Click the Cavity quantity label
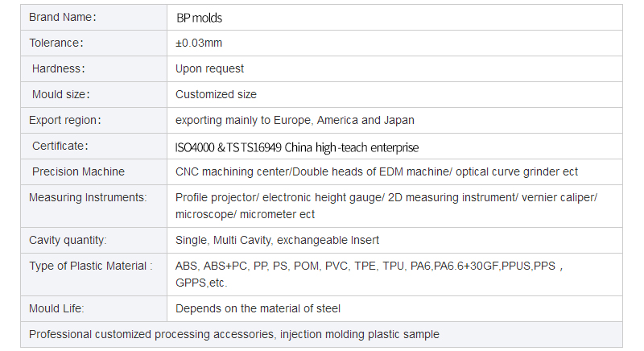Image resolution: width=644 pixels, height=351 pixels. point(68,240)
